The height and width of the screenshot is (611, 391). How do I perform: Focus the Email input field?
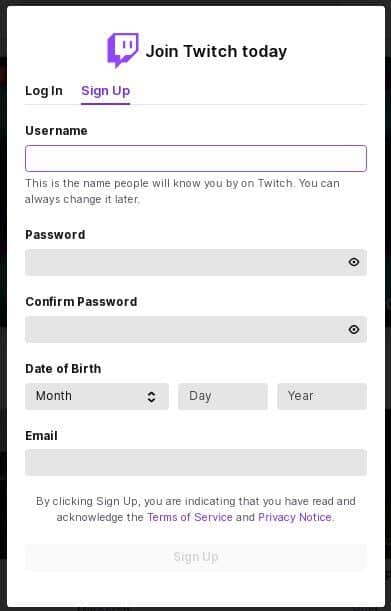[196, 462]
